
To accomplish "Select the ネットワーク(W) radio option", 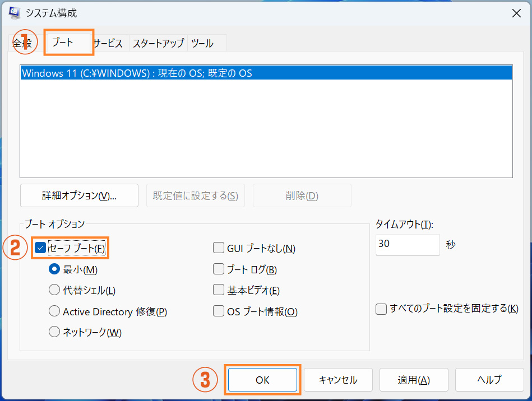I will pos(54,332).
